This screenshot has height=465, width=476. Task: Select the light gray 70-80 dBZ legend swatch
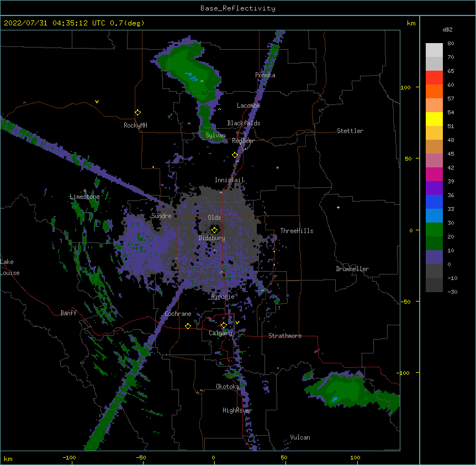point(434,50)
